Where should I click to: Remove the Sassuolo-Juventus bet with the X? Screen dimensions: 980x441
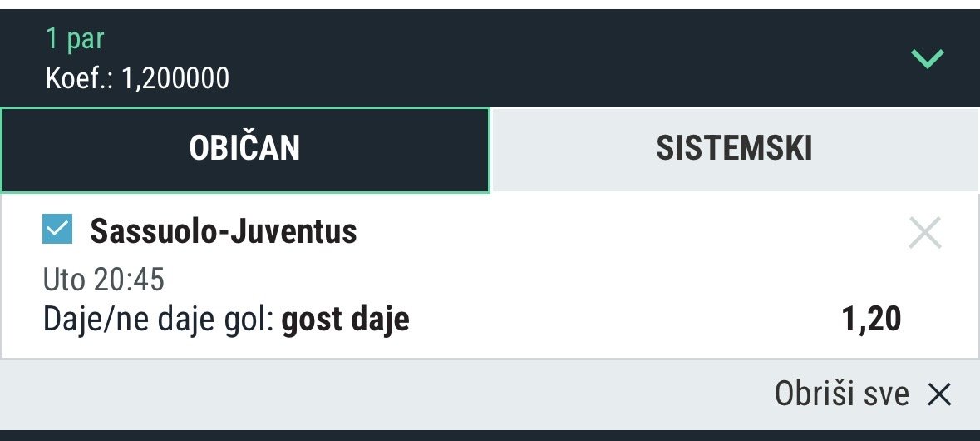tap(925, 233)
